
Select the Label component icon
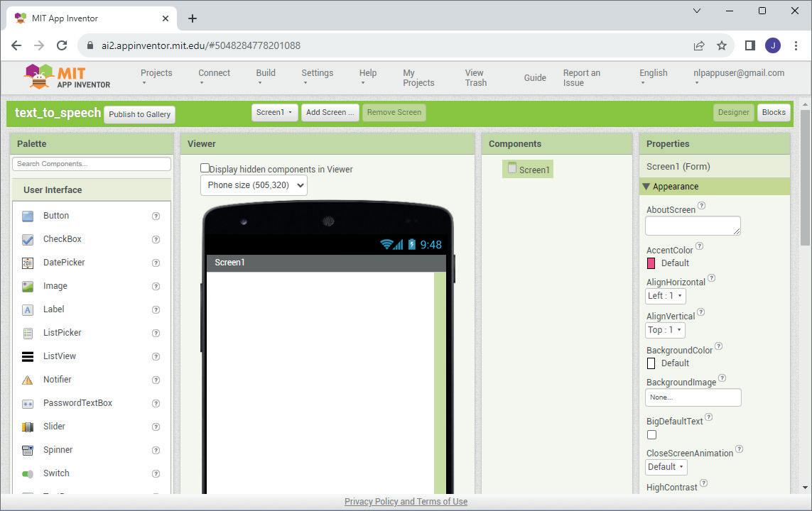point(28,310)
